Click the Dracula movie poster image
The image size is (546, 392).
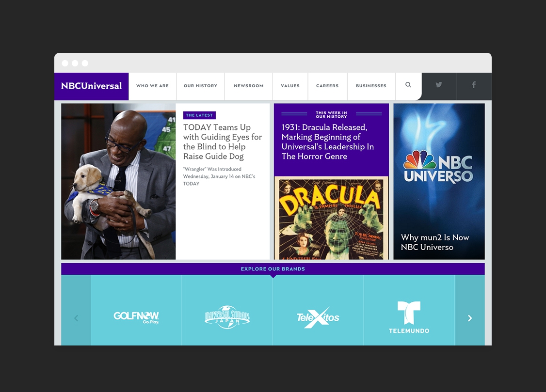click(331, 218)
